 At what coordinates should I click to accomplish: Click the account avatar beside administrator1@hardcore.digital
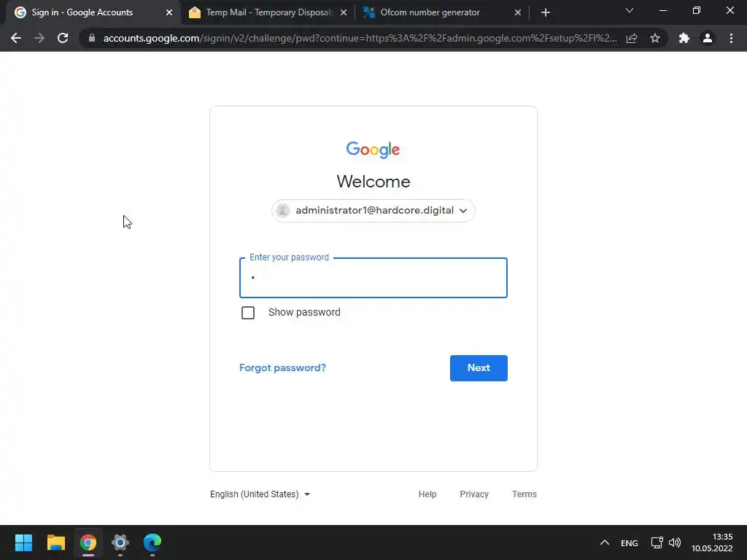[283, 211]
